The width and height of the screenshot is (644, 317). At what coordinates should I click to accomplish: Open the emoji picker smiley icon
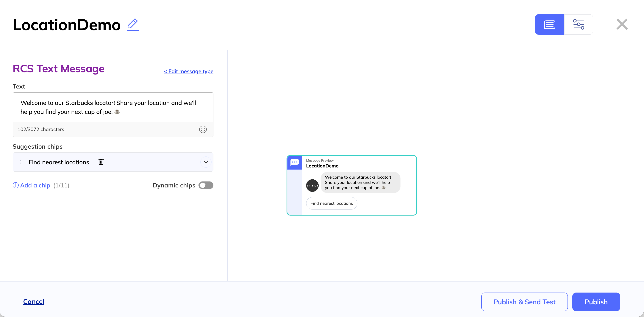[x=203, y=129]
